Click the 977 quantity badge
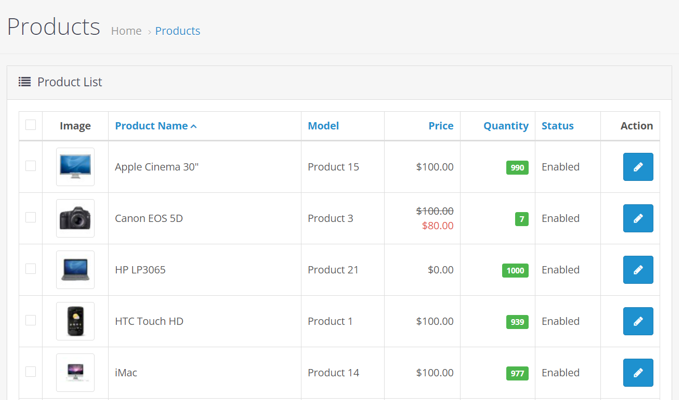The image size is (679, 400). pos(517,373)
